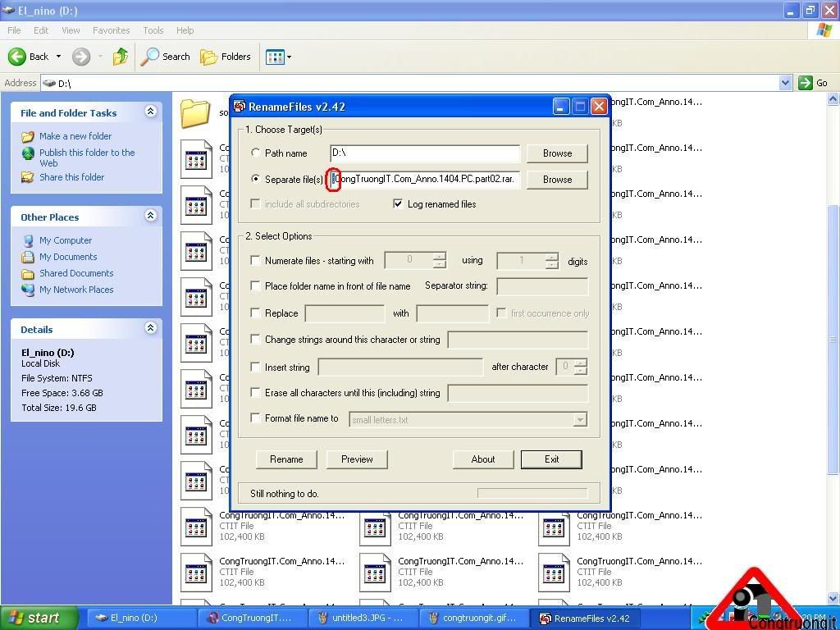This screenshot has width=840, height=630.
Task: Select the Path name radio button
Action: (x=256, y=153)
